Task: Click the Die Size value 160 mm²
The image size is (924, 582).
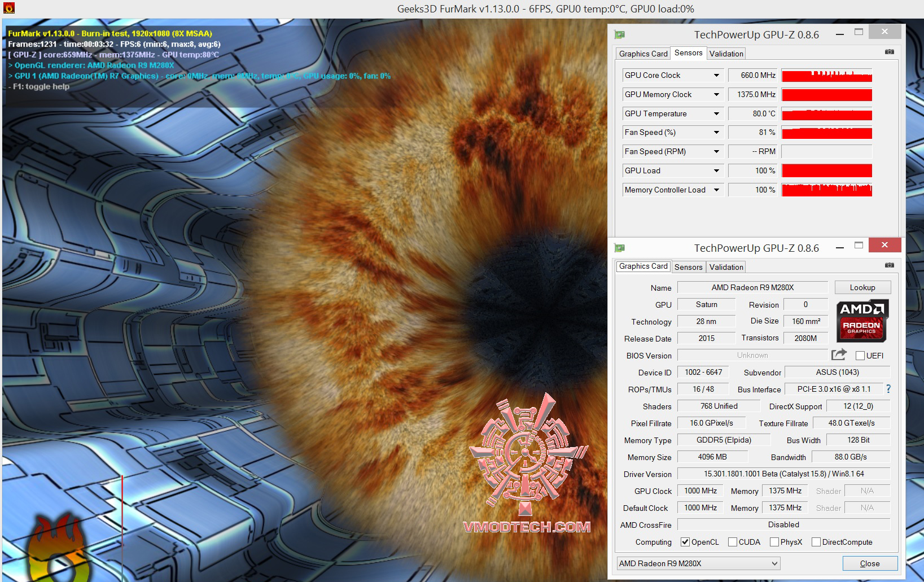Action: pos(805,321)
